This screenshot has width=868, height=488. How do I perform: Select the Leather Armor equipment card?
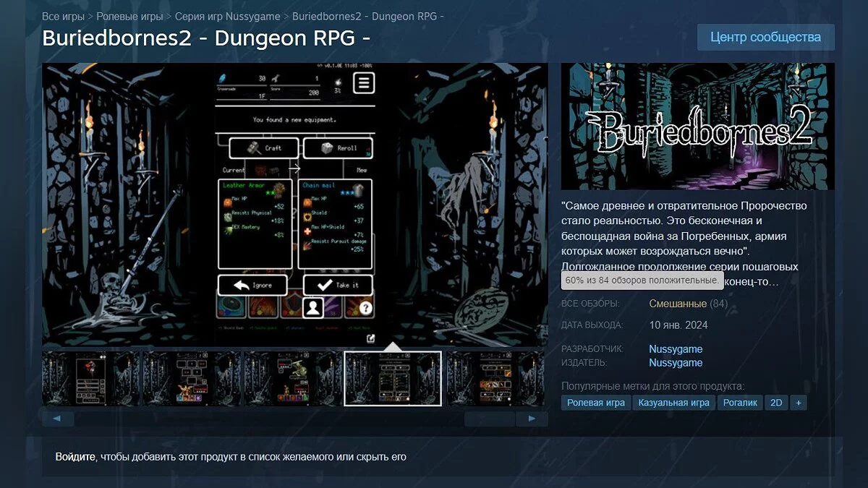point(255,224)
